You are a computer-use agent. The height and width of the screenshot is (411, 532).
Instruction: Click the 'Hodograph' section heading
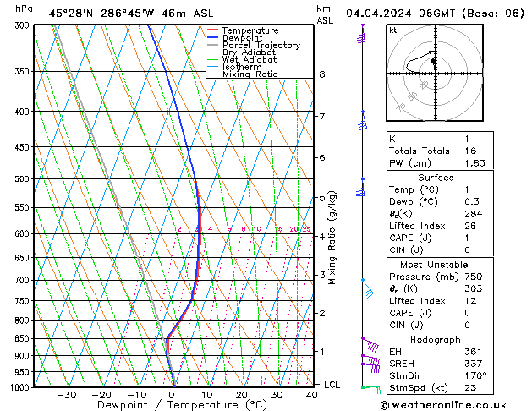click(x=436, y=340)
